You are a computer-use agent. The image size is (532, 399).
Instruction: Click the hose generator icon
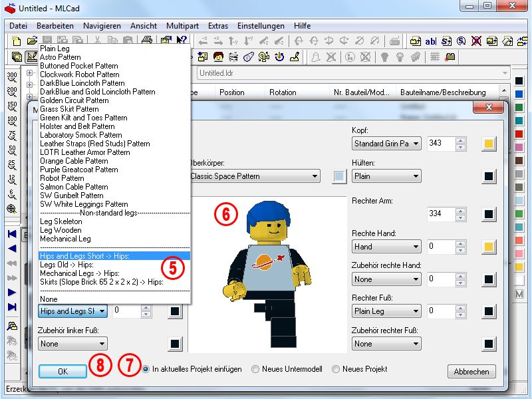point(248,57)
